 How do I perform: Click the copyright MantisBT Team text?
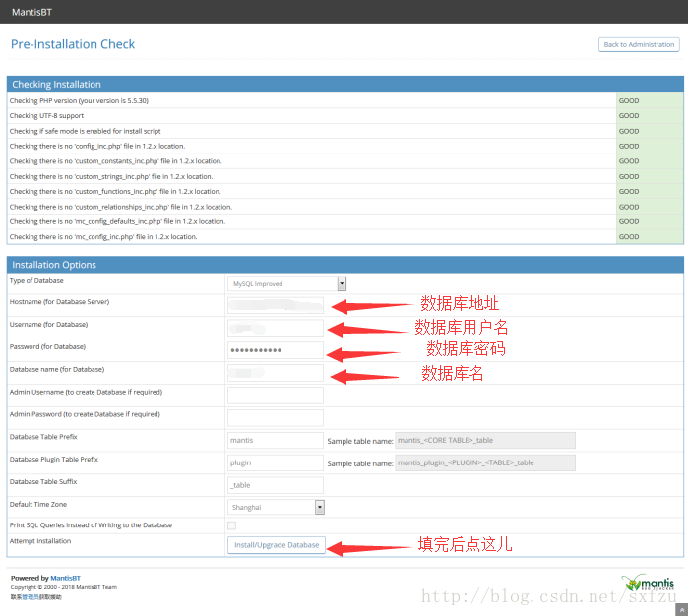click(64, 587)
